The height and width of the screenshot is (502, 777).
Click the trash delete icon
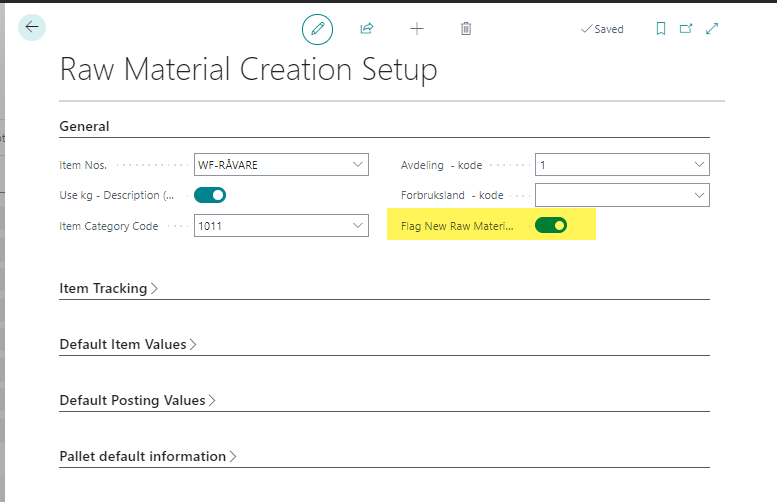pyautogui.click(x=466, y=29)
